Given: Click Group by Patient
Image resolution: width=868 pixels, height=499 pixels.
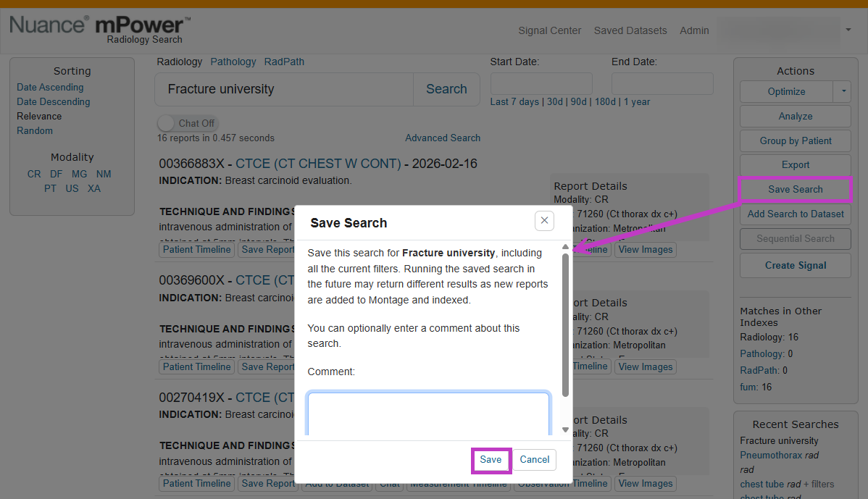Looking at the screenshot, I should 796,141.
